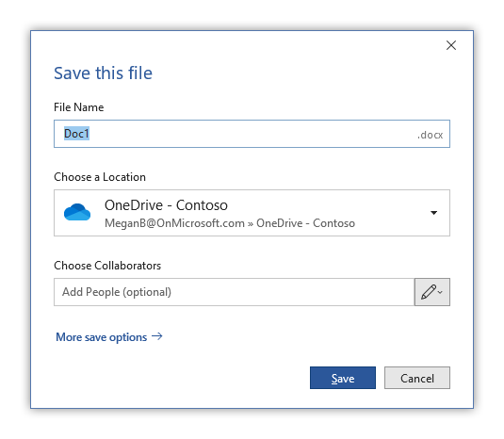Click the Choose a Location label
The width and height of the screenshot is (504, 439).
coord(100,177)
